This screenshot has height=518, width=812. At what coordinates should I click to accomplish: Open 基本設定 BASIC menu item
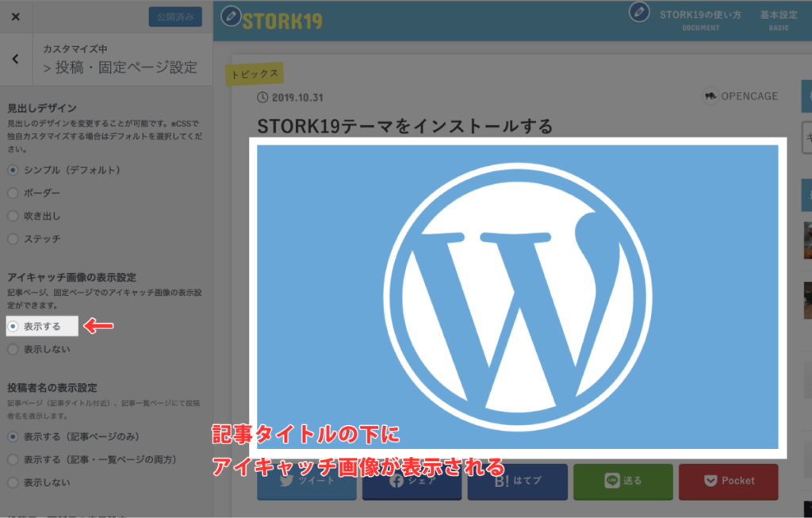click(x=779, y=20)
